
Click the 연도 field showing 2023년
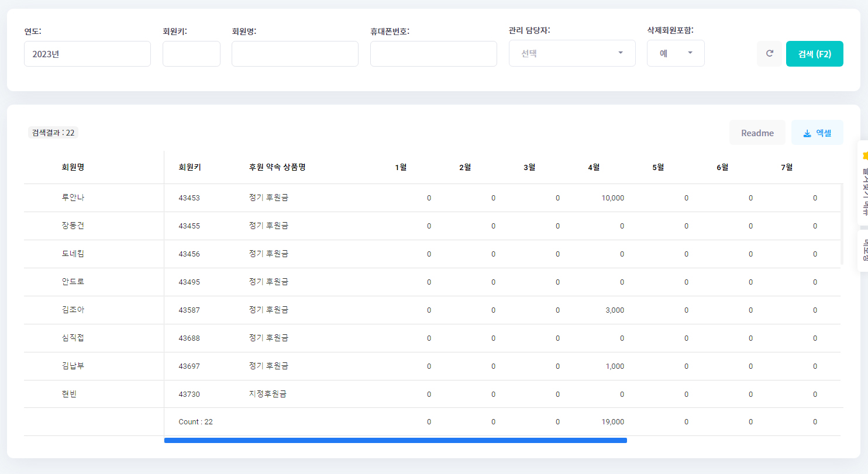(87, 54)
